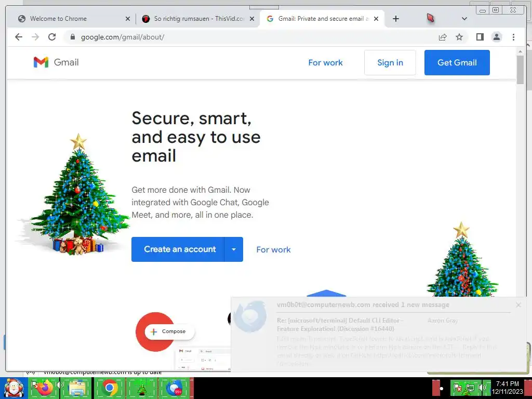Open the Chrome profile avatar
The height and width of the screenshot is (399, 532).
[x=496, y=37]
